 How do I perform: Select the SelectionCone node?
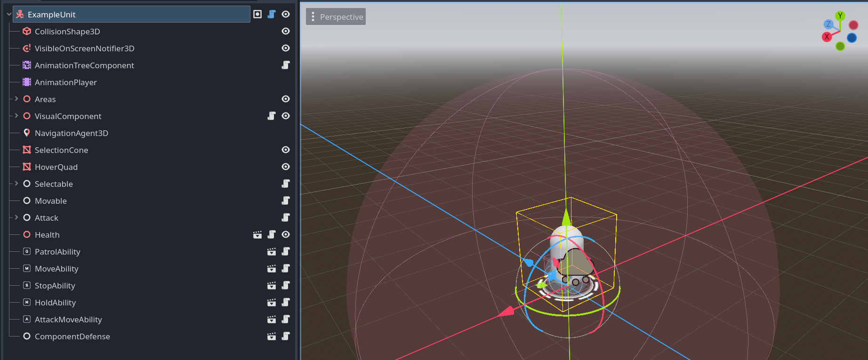tap(61, 150)
